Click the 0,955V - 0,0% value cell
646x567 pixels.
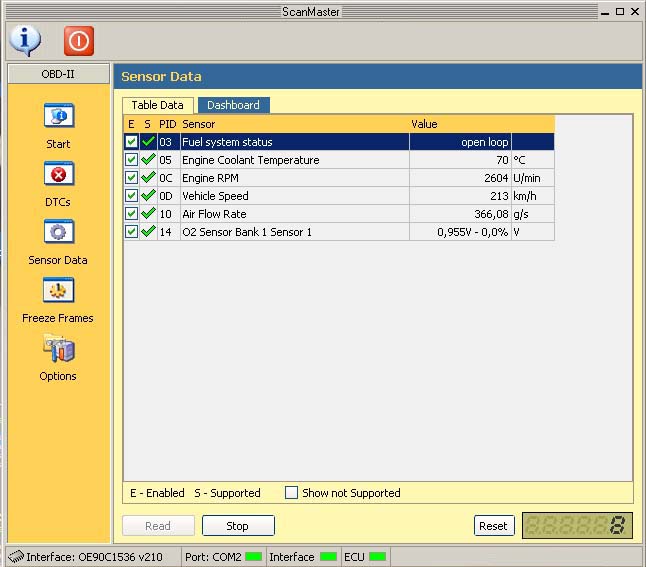460,232
